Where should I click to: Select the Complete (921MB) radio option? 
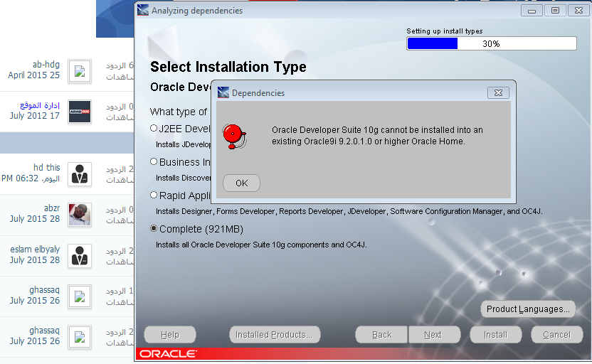coord(154,229)
